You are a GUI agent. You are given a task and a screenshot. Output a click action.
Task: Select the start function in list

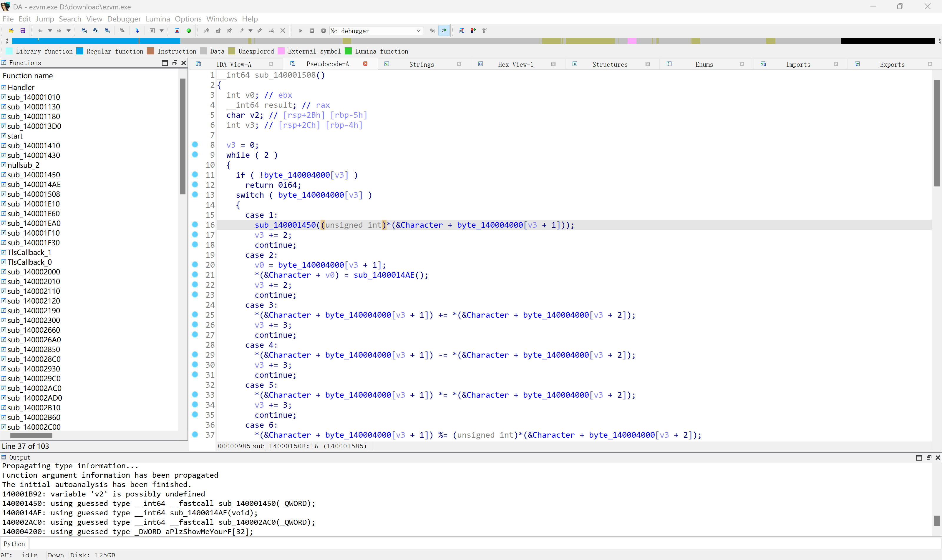15,136
